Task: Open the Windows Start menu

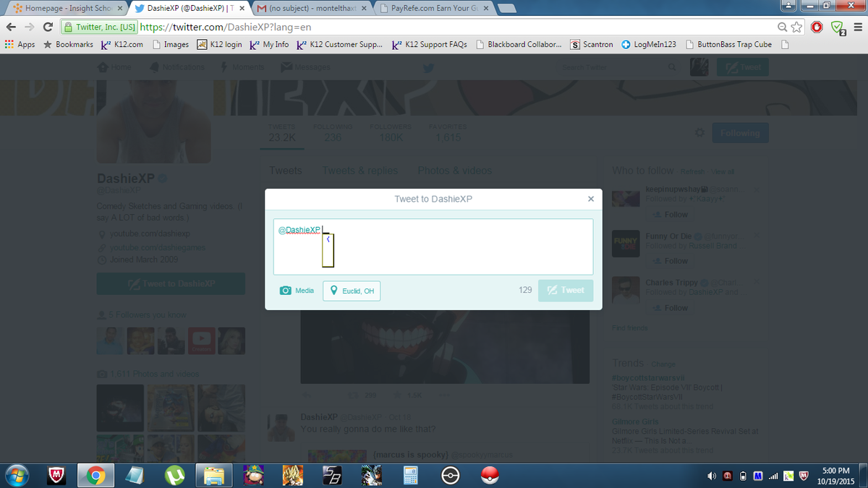Action: 16,475
